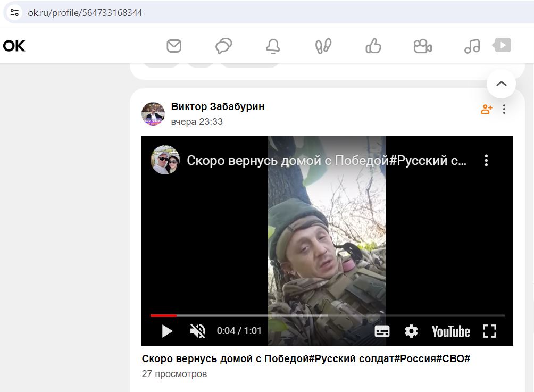The height and width of the screenshot is (392, 534).
Task: Click post caption Скоро вернусь домой с Победой
Action: [x=306, y=358]
